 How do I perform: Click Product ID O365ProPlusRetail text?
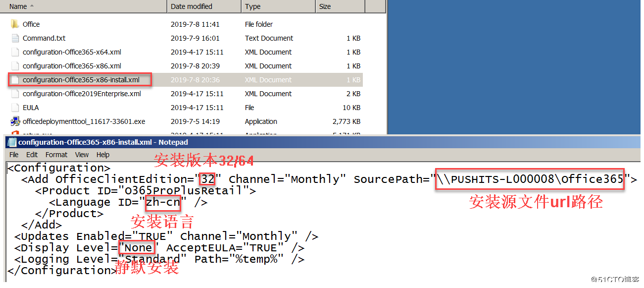[x=186, y=191]
